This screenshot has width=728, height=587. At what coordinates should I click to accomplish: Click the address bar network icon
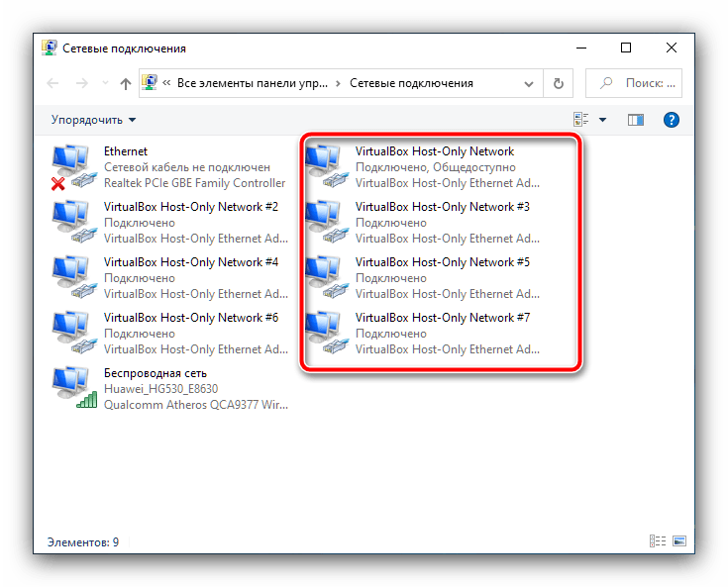[x=150, y=83]
